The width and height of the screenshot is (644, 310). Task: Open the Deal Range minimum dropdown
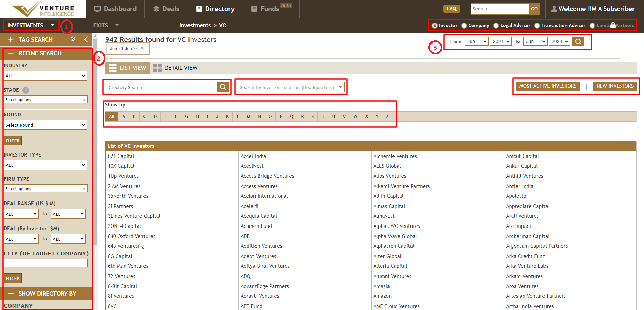click(21, 214)
